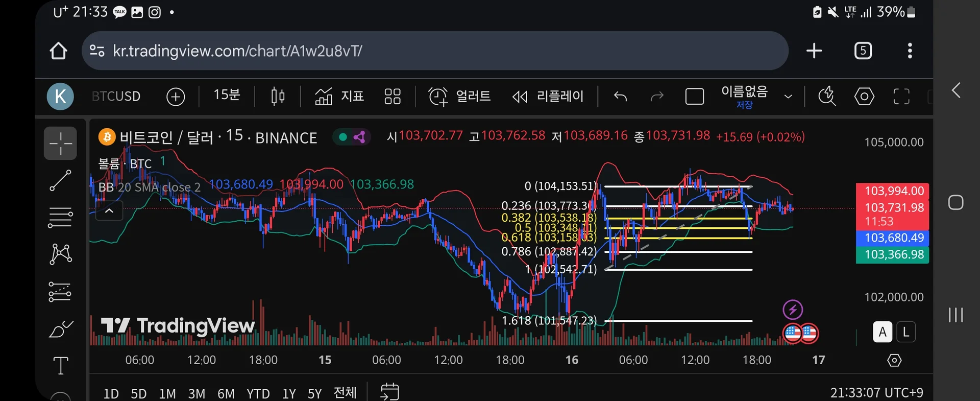This screenshot has width=980, height=401.
Task: Set chart range to 6M
Action: (x=226, y=393)
